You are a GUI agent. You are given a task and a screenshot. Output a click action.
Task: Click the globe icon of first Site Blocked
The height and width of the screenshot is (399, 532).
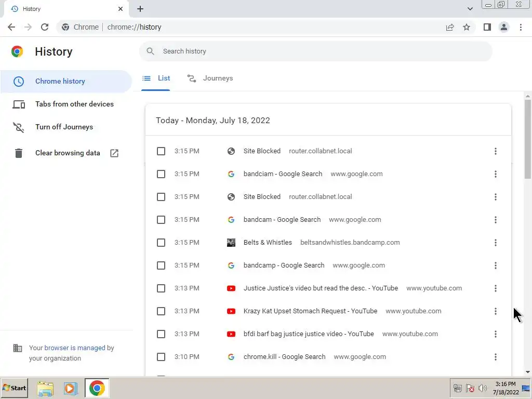(231, 151)
